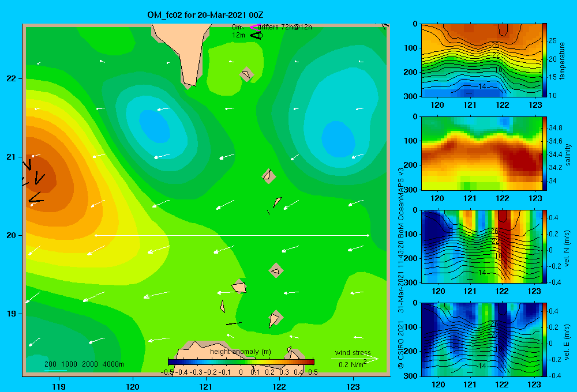Click the black 12m drifter arrow legend icon
This screenshot has width=577, height=392.
click(x=256, y=35)
